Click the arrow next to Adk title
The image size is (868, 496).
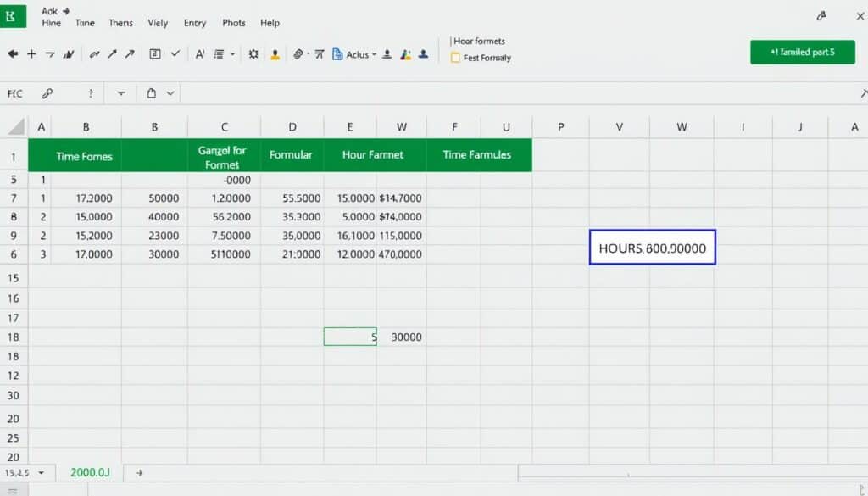click(66, 10)
